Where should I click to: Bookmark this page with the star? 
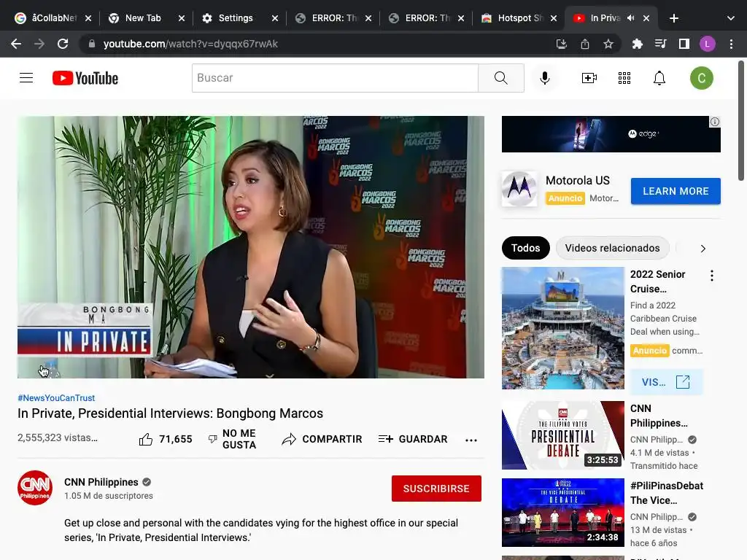608,44
